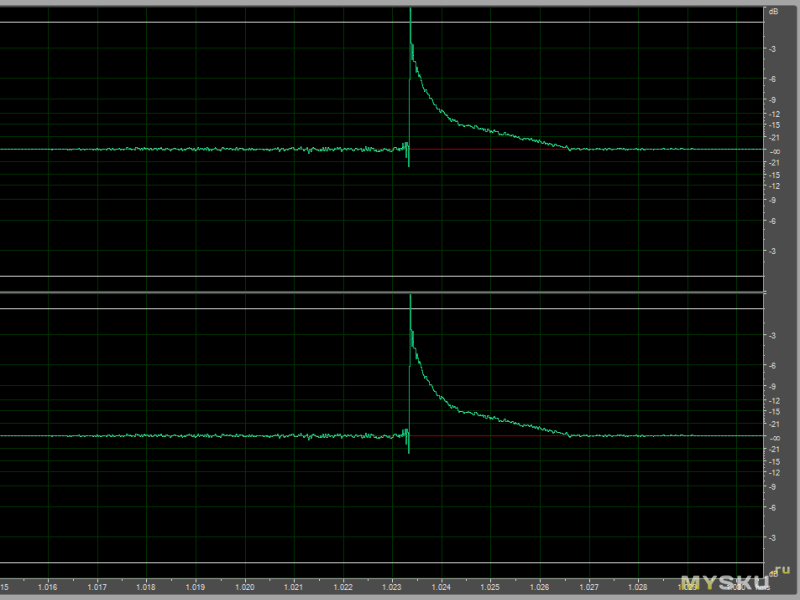Click the top channel's upper -9 dB label
Image resolution: width=800 pixels, height=600 pixels.
pyautogui.click(x=773, y=100)
